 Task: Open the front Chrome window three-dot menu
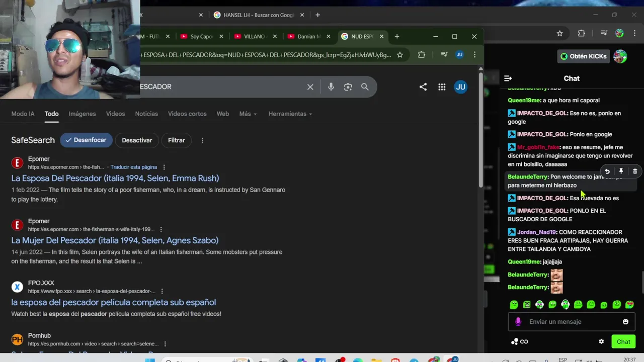click(474, 55)
